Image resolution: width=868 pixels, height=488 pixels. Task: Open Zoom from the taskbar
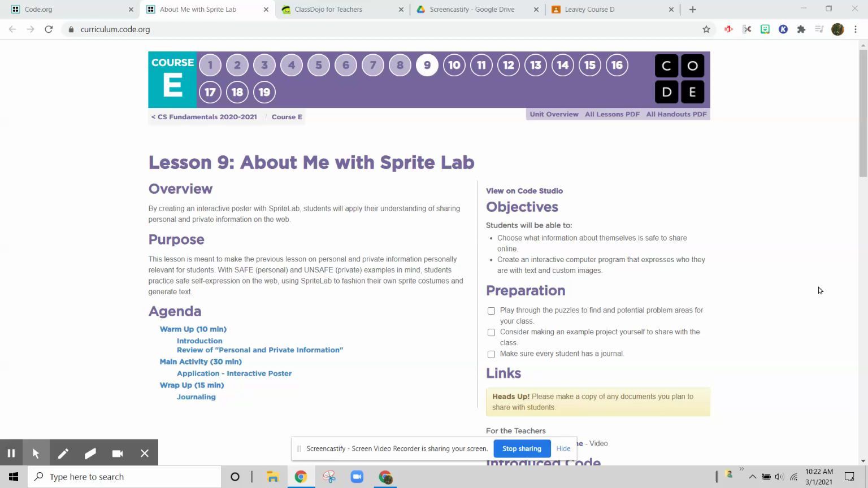coord(357,476)
